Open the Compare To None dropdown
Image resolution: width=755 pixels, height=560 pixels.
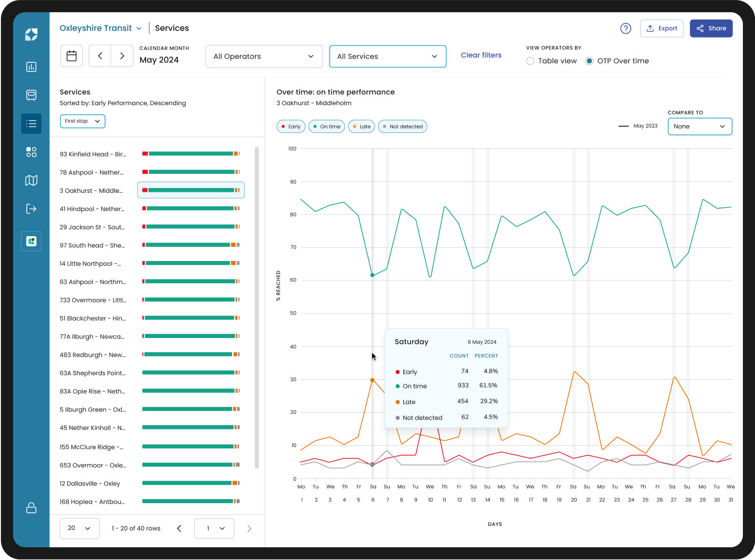(x=700, y=127)
